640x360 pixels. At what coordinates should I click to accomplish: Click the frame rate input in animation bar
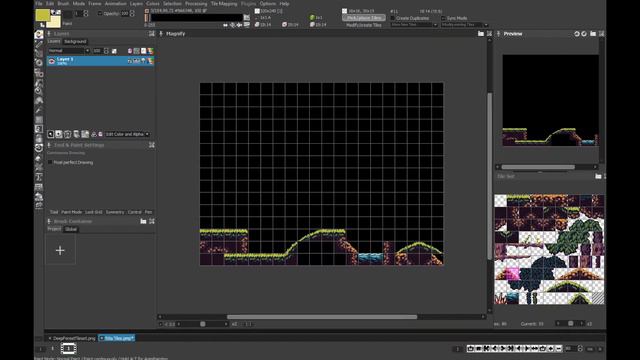571,349
